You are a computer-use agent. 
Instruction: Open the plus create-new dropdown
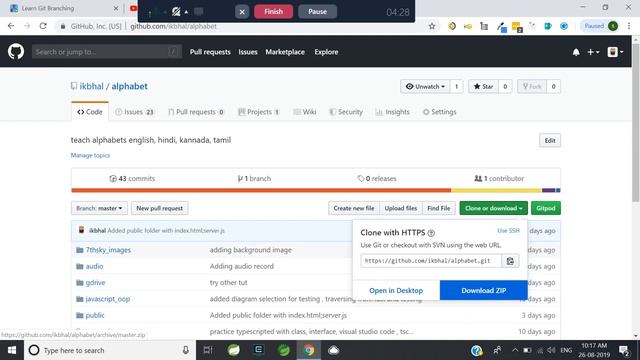point(593,52)
